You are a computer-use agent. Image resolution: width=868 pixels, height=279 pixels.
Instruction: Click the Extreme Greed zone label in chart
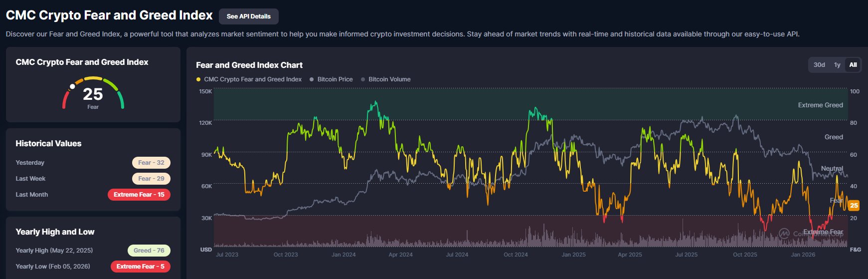(x=820, y=105)
